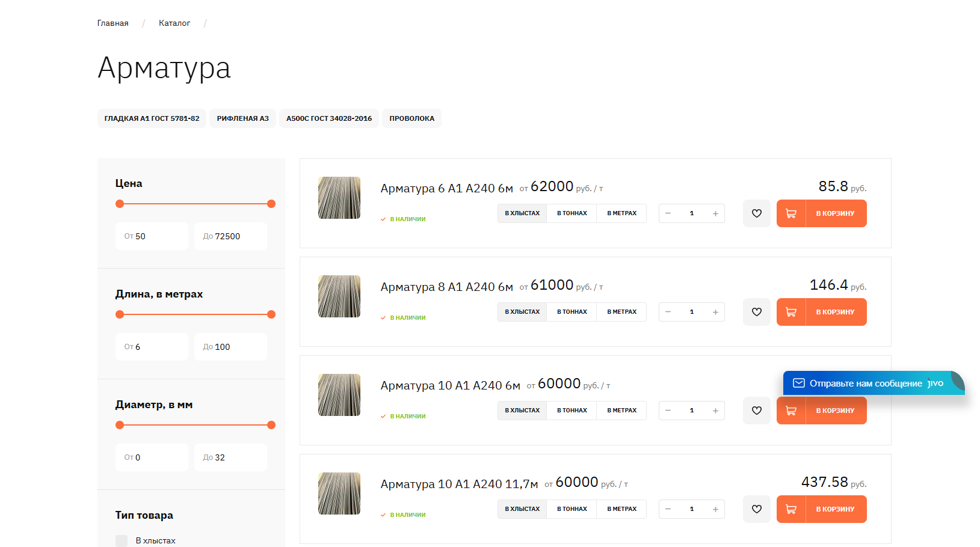The width and height of the screenshot is (980, 547).
Task: Select 'В метрах' unit for Арматура 6 А1 А240 6м
Action: click(x=621, y=213)
